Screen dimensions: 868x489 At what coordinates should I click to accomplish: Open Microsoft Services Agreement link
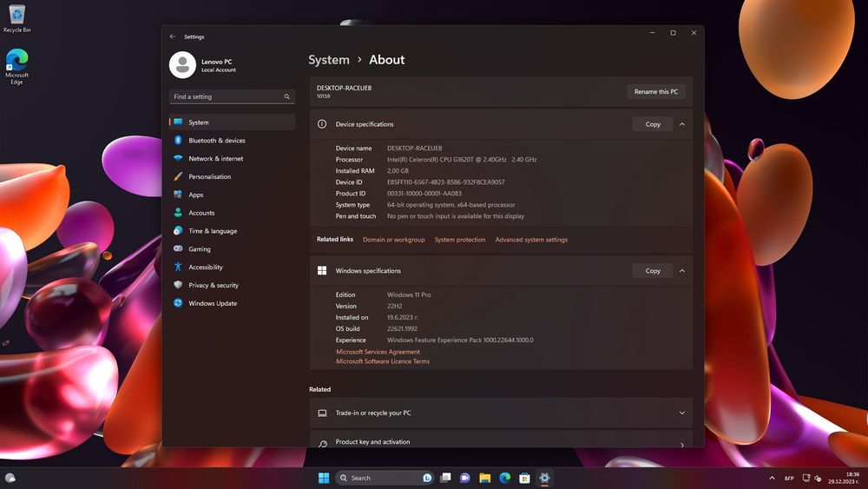378,352
